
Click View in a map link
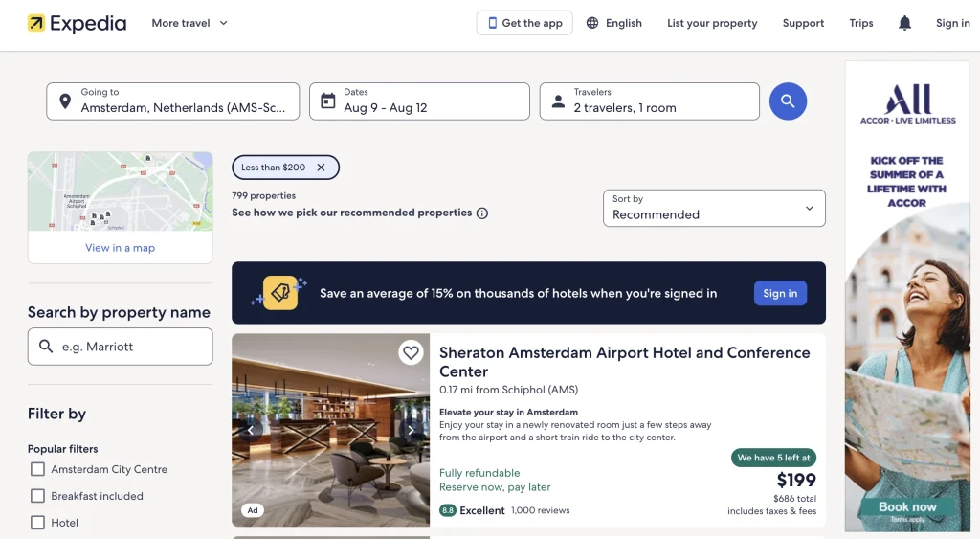click(x=120, y=248)
